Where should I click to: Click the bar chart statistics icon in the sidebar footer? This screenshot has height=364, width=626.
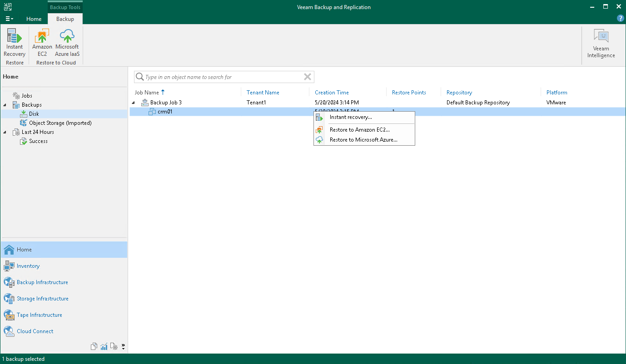pyautogui.click(x=104, y=346)
